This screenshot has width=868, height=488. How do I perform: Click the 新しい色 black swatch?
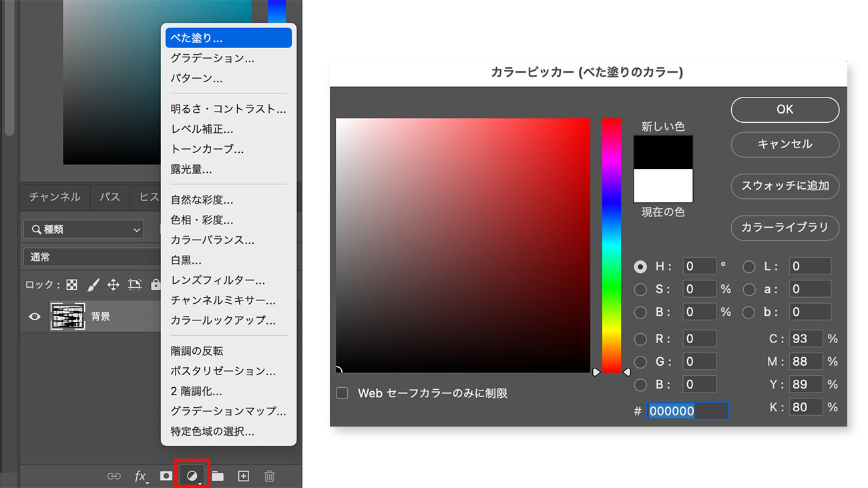point(663,153)
